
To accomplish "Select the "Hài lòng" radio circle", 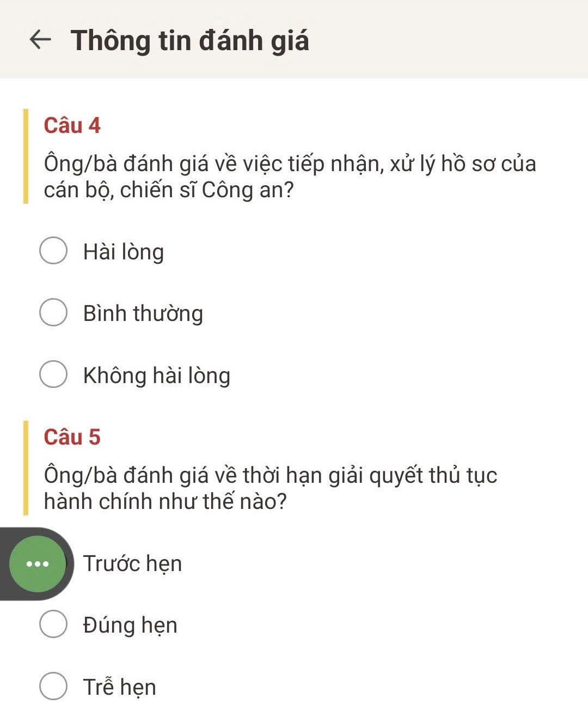I will click(53, 251).
